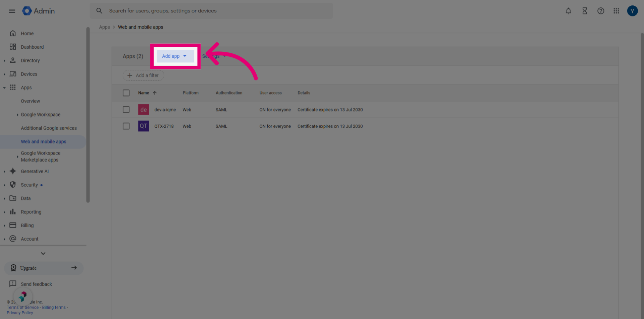
Task: Expand Google Workspace subsection arrow
Action: point(17,115)
